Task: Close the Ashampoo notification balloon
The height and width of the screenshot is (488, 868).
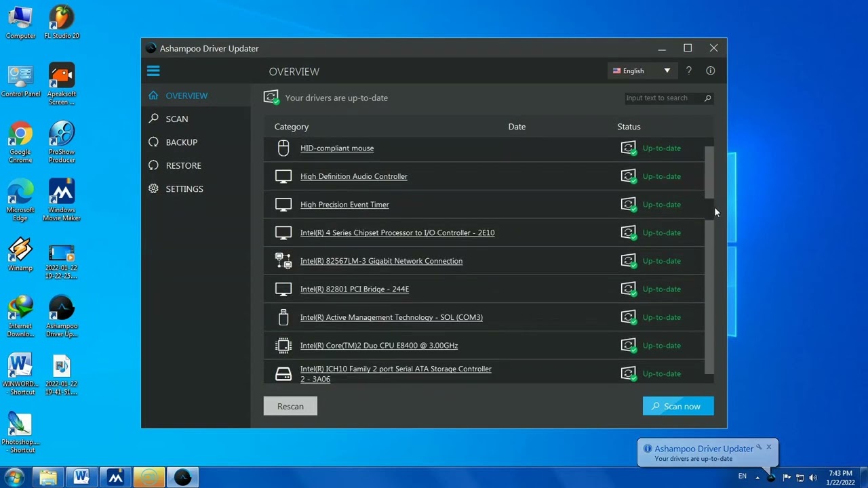Action: 769,447
